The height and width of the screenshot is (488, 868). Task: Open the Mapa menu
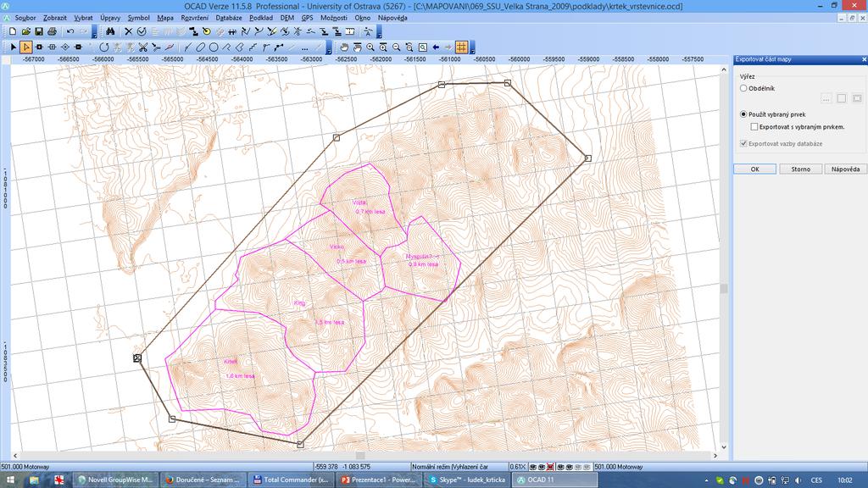click(x=165, y=18)
